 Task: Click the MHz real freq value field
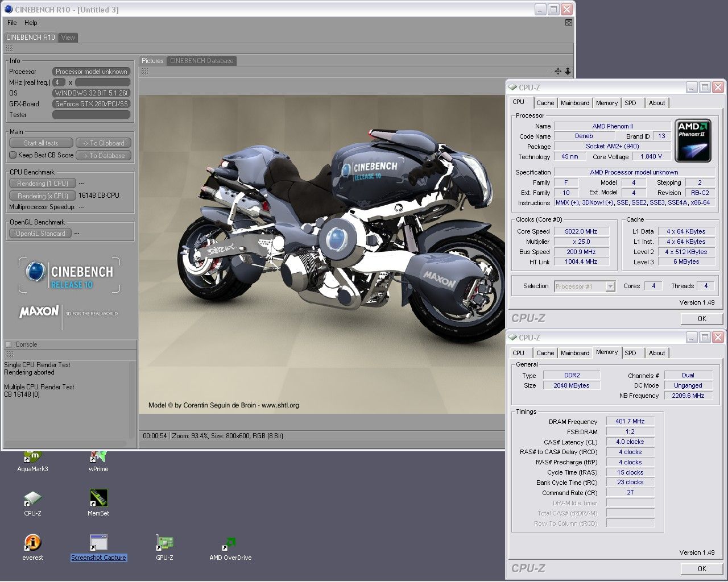[59, 82]
